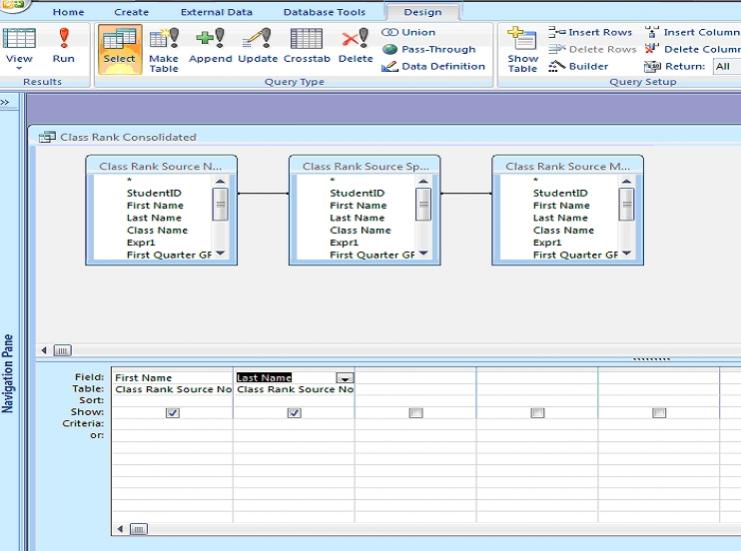Open the expression Builder
Screen dimensions: 741x551
pos(578,66)
